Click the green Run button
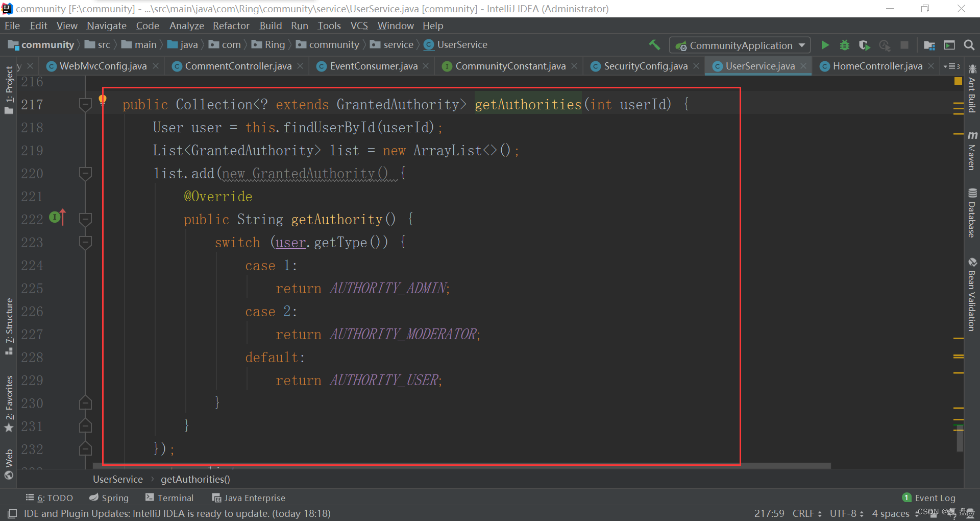This screenshot has height=521, width=980. tap(825, 45)
